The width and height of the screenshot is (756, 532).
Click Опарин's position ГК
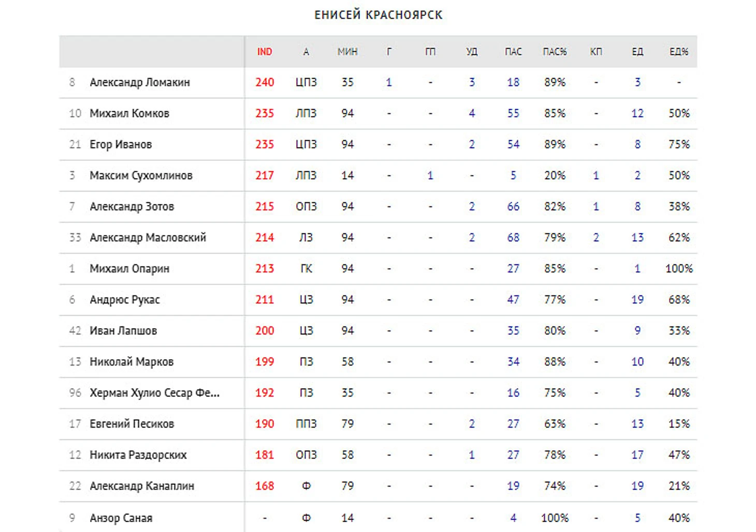click(x=306, y=269)
